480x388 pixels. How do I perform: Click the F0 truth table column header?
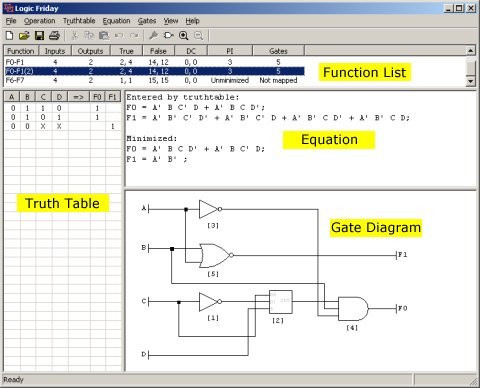97,97
